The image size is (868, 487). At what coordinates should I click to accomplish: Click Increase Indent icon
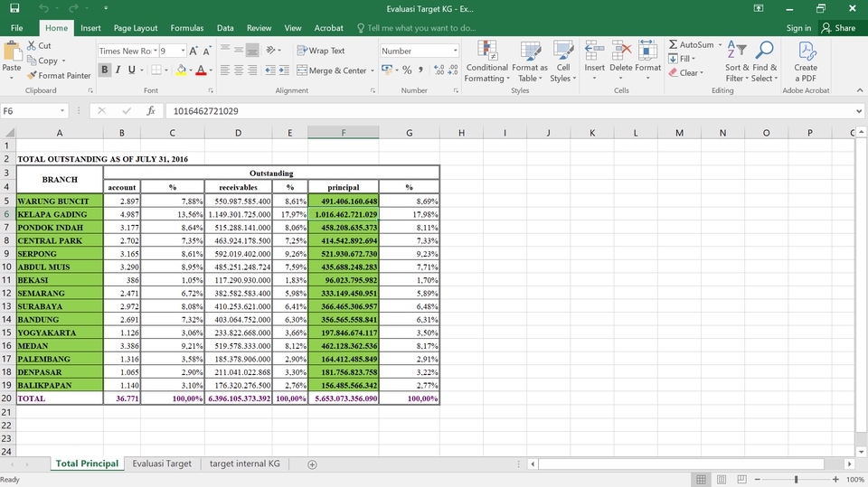point(284,70)
